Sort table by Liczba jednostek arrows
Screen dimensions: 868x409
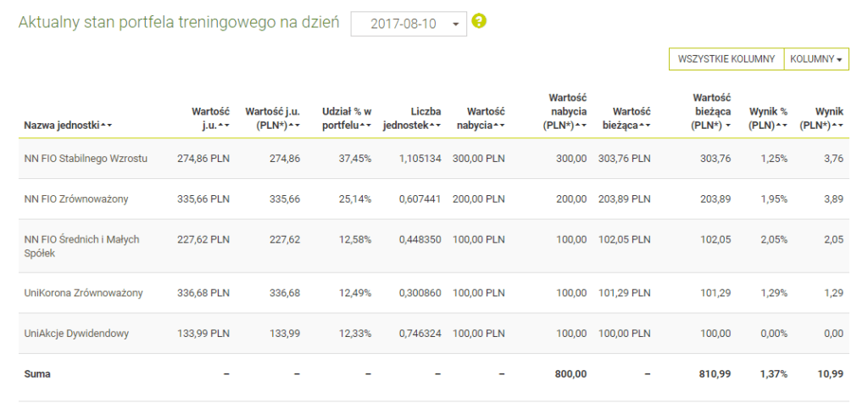[x=435, y=126]
